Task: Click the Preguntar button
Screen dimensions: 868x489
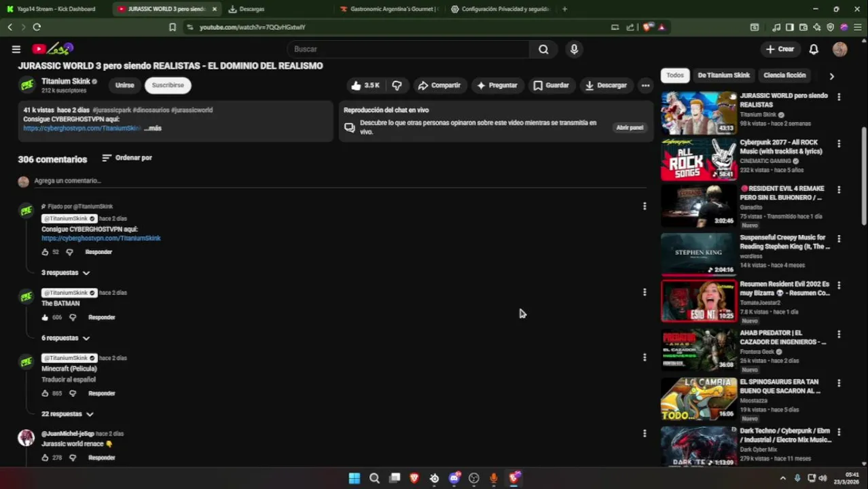Action: click(496, 86)
